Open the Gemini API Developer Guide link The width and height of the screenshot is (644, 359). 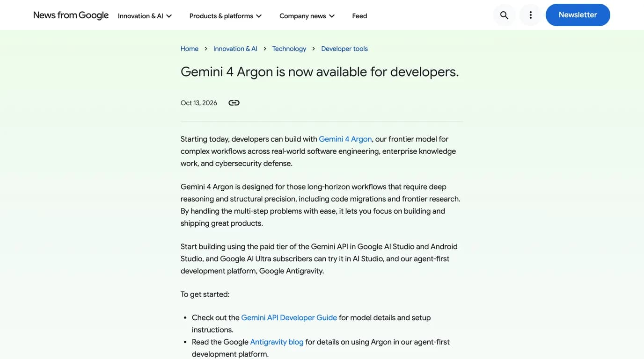[289, 317]
